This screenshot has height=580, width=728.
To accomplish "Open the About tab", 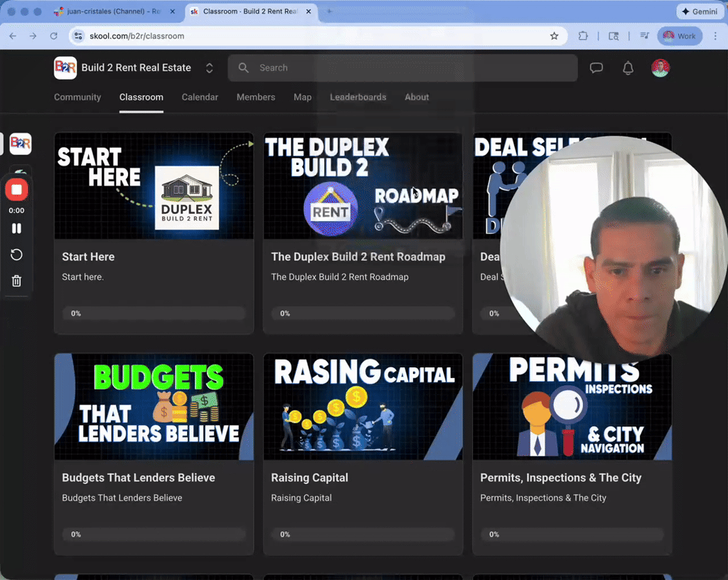I will pos(417,97).
